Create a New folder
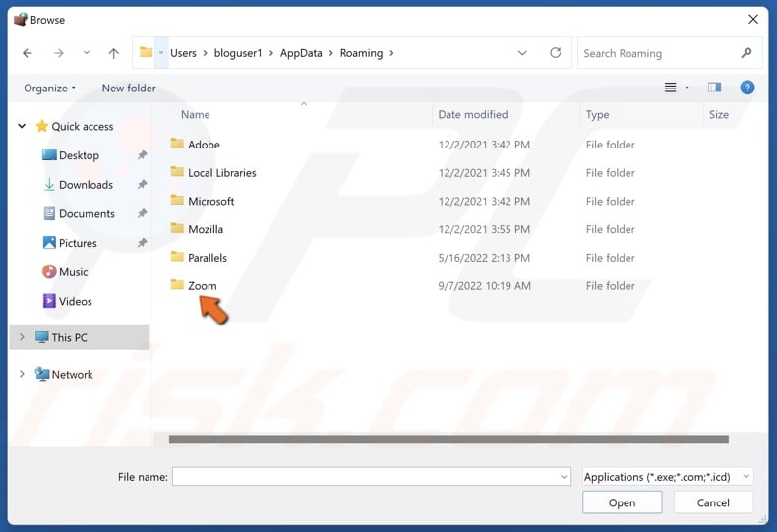777x532 pixels. click(x=129, y=89)
